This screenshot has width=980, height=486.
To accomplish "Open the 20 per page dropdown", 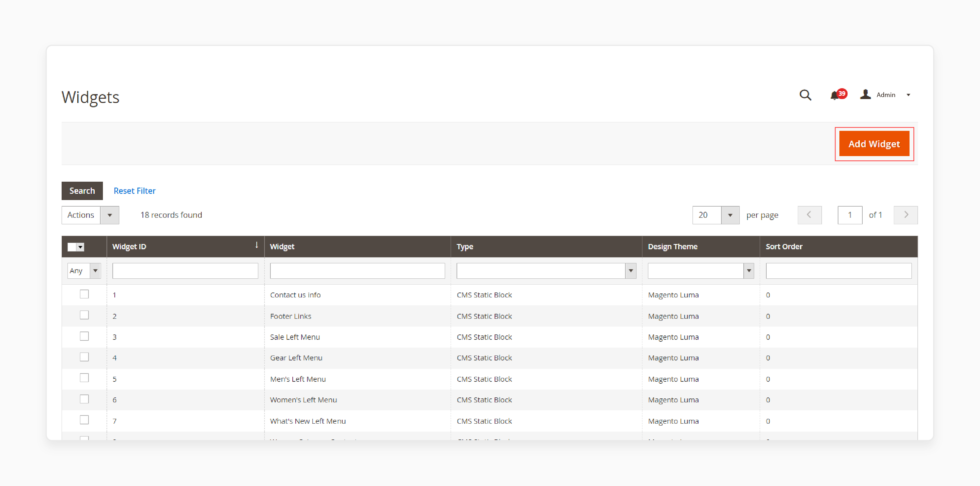I will [x=715, y=215].
